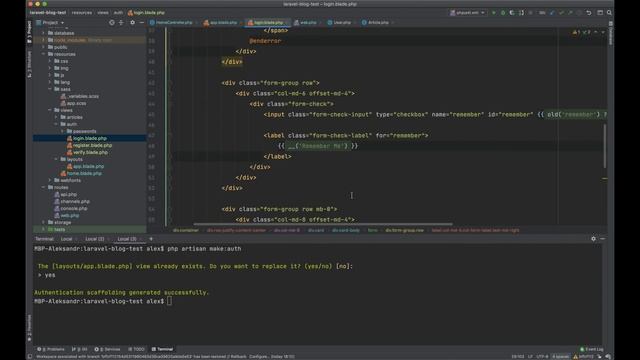Add a new terminal session with plus
640x360 pixels.
click(151, 239)
